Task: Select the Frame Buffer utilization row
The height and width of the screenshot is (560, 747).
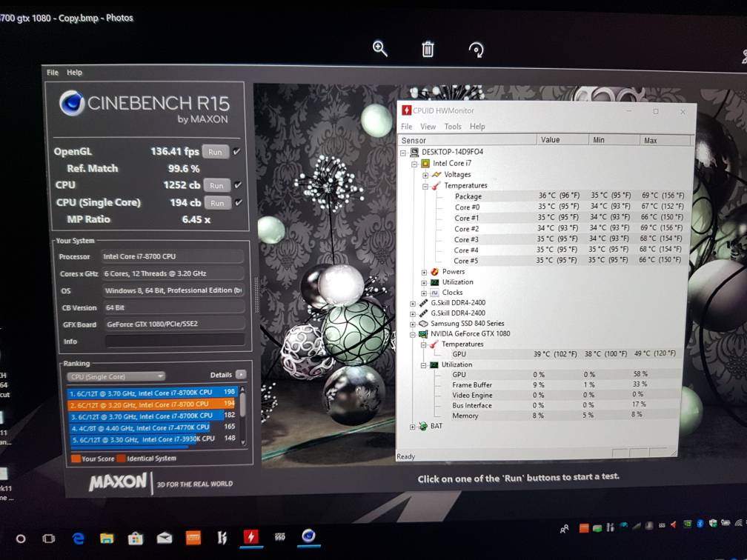Action: coord(557,384)
